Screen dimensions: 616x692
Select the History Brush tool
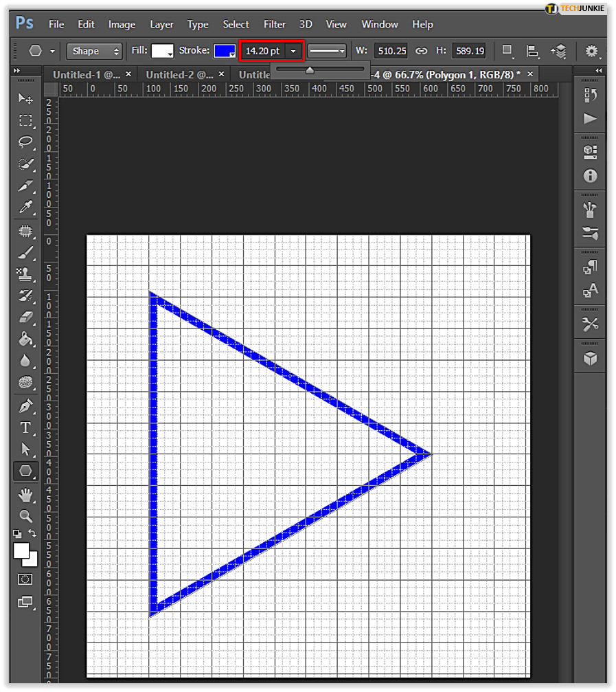25,295
